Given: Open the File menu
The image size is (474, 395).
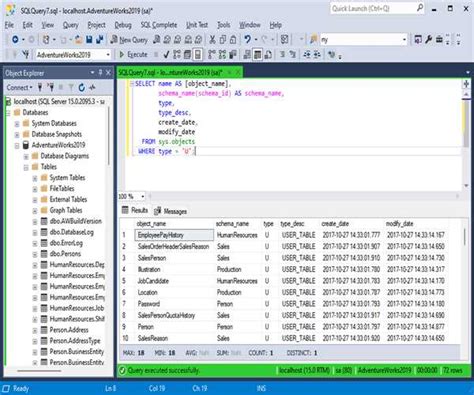Looking at the screenshot, I should (9, 25).
